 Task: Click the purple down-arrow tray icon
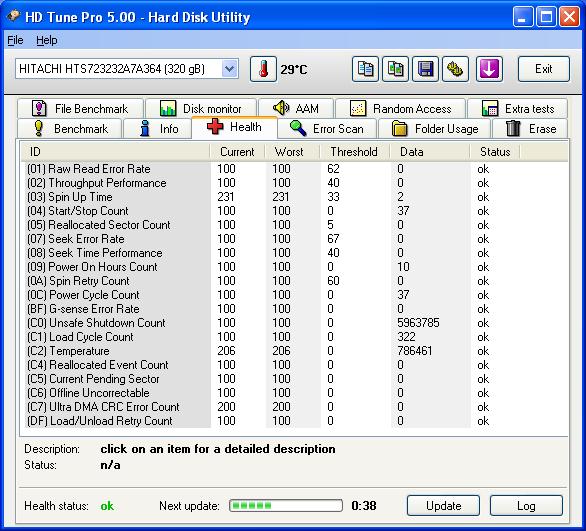coord(489,69)
